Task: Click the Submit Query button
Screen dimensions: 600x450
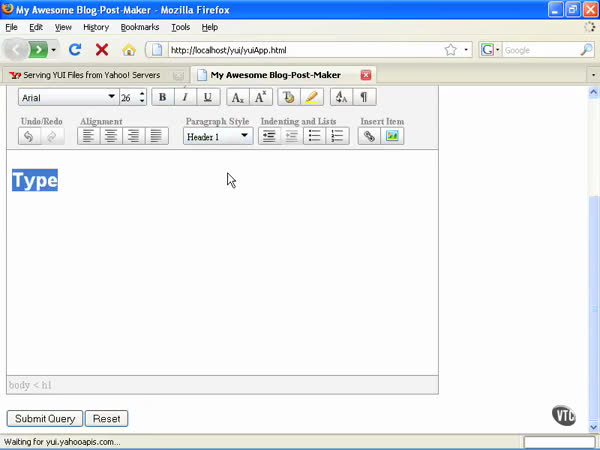Action: [x=45, y=419]
